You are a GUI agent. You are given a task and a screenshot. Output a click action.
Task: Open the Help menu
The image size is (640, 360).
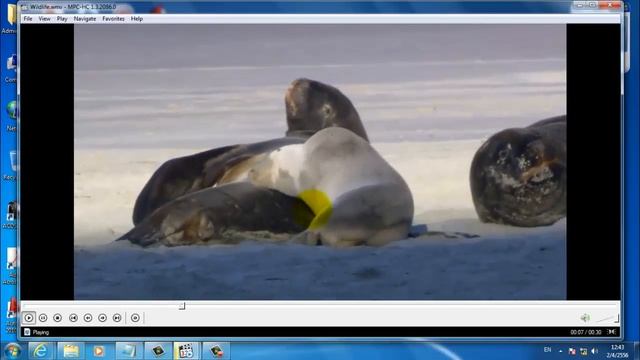137,19
